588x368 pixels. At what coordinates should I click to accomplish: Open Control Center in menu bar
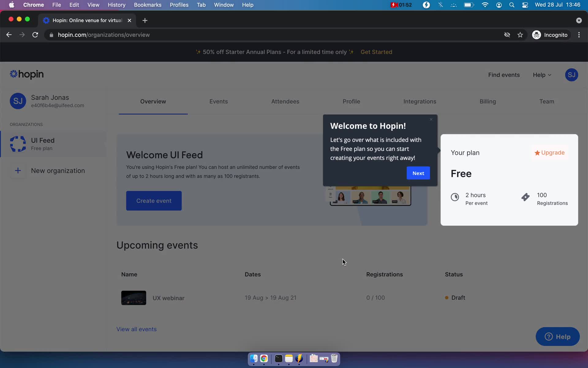point(525,5)
